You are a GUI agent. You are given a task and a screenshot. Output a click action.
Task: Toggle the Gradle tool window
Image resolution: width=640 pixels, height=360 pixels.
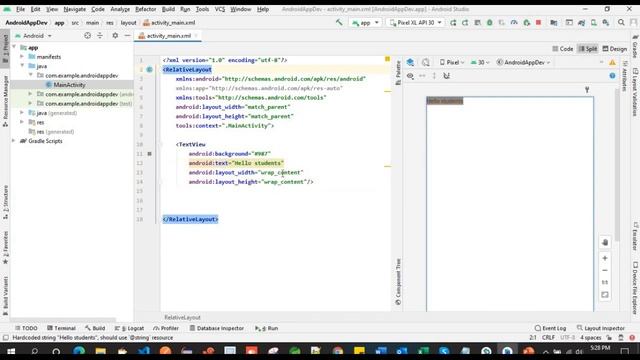[635, 46]
